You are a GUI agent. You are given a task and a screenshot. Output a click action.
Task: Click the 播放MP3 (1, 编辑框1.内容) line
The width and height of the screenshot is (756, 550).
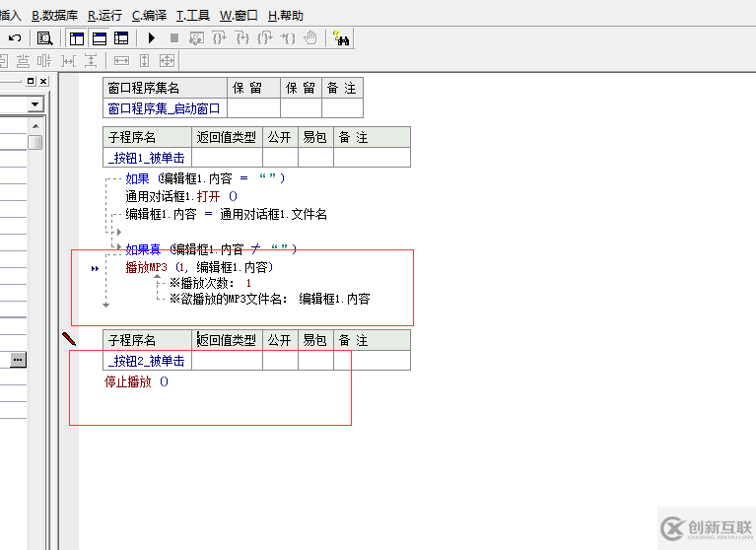click(200, 267)
